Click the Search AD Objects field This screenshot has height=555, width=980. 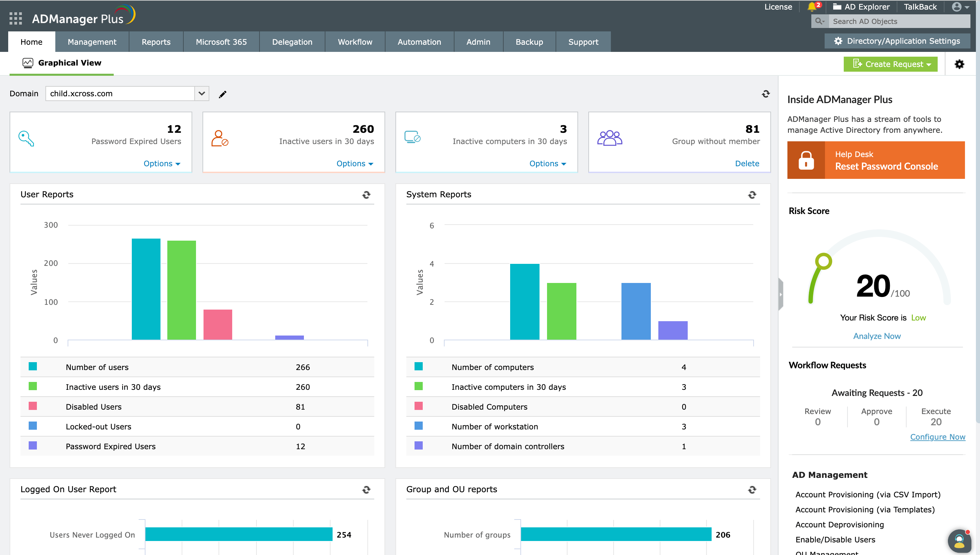pyautogui.click(x=899, y=22)
